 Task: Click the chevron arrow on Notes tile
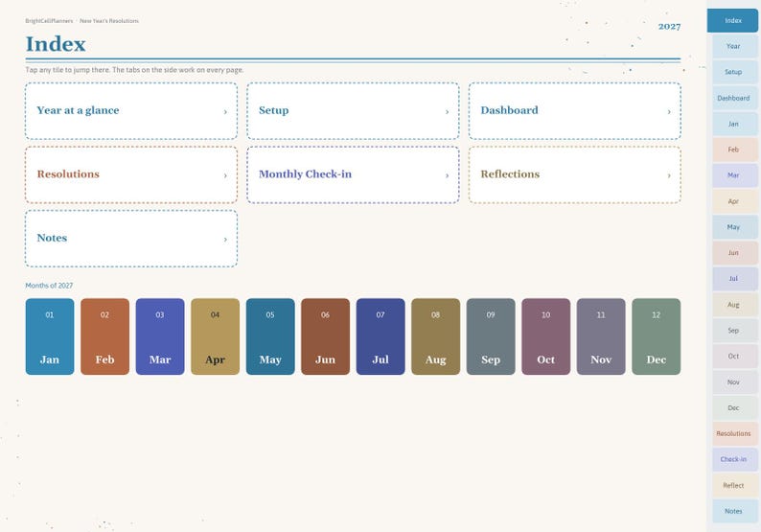[225, 240]
